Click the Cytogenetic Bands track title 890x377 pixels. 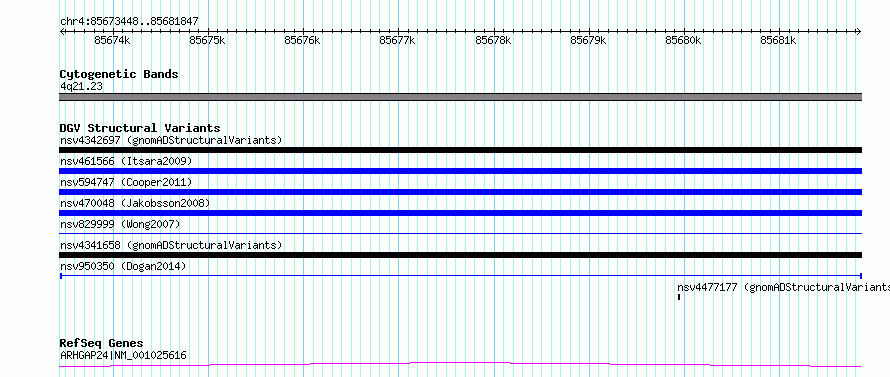[119, 74]
